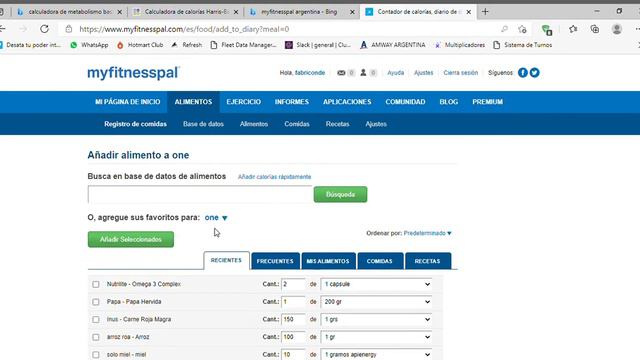640x360 pixels.
Task: Open the INFORMES menu
Action: (292, 102)
